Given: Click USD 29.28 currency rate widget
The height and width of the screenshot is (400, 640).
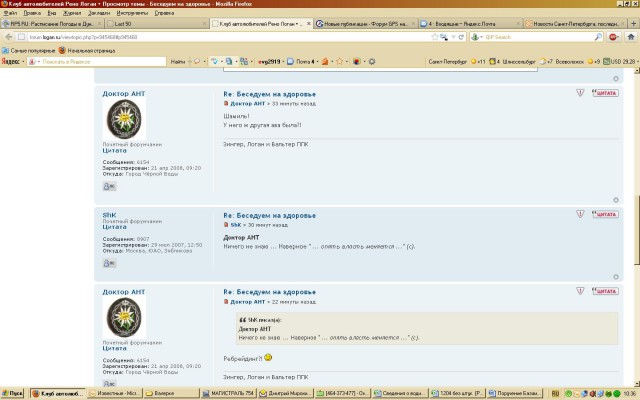Looking at the screenshot, I should coord(619,62).
